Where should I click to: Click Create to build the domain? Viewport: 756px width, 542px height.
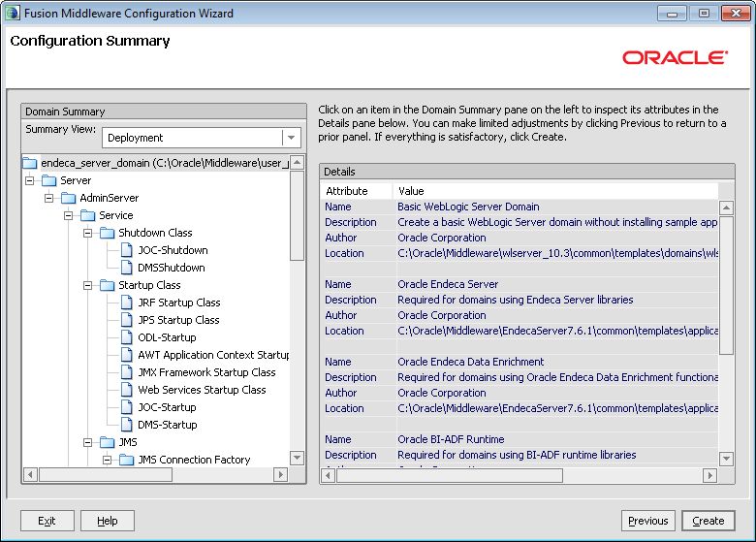click(x=709, y=521)
